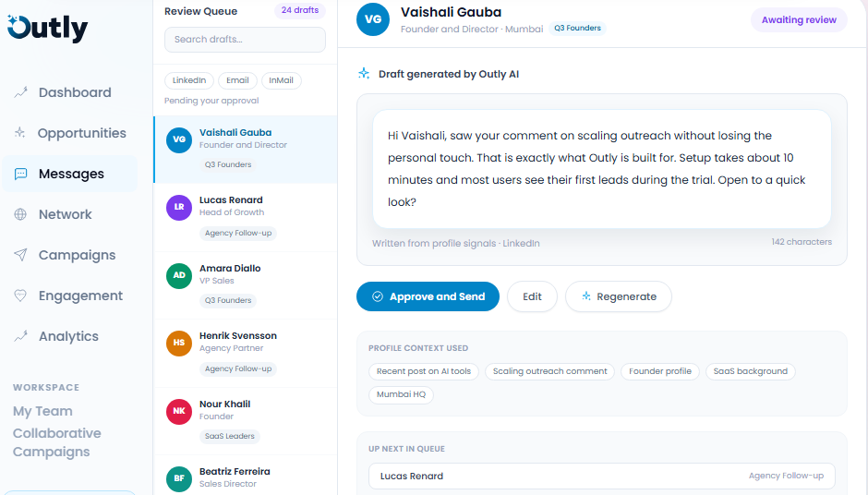Click the Awaiting review status badge
The height and width of the screenshot is (495, 868).
[x=799, y=20]
